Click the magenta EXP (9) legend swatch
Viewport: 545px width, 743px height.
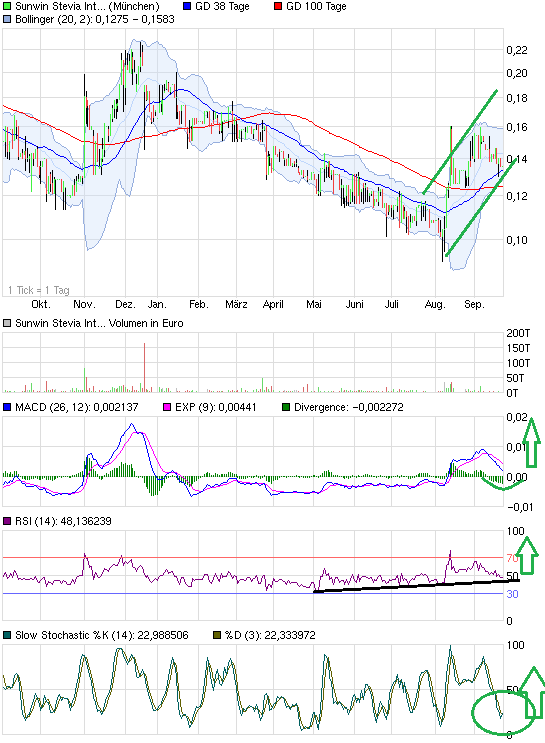tap(167, 407)
